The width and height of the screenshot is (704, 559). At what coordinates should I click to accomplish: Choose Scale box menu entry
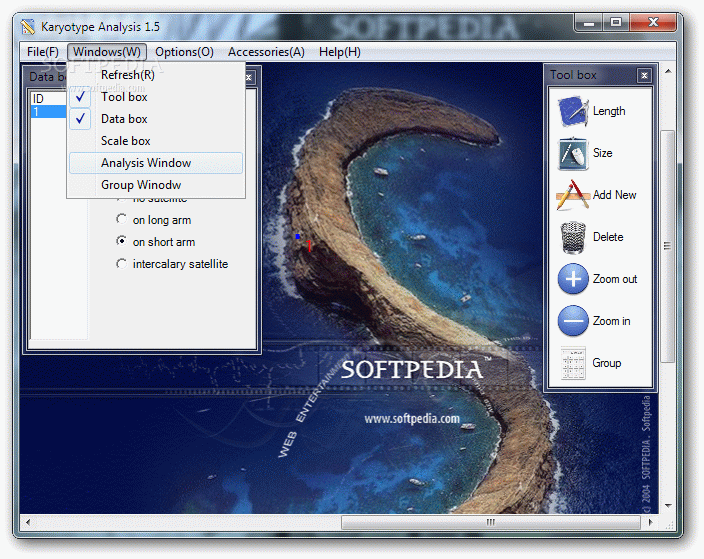(x=156, y=141)
